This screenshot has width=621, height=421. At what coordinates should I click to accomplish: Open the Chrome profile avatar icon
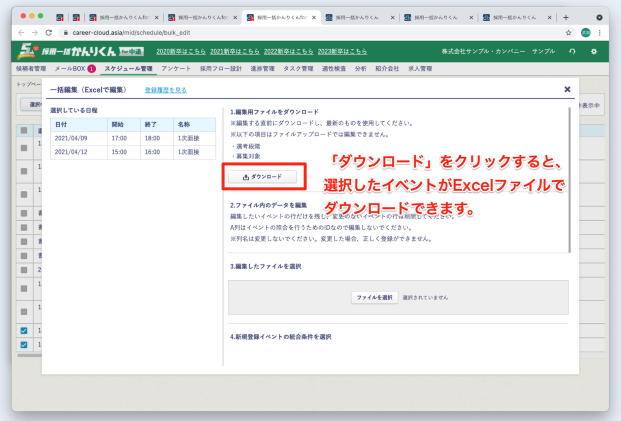pos(584,33)
